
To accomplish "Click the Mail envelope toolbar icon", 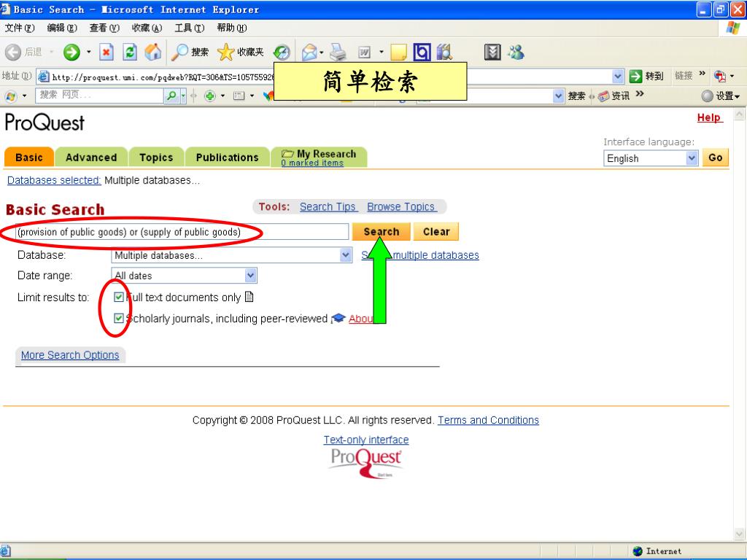I will tap(309, 52).
